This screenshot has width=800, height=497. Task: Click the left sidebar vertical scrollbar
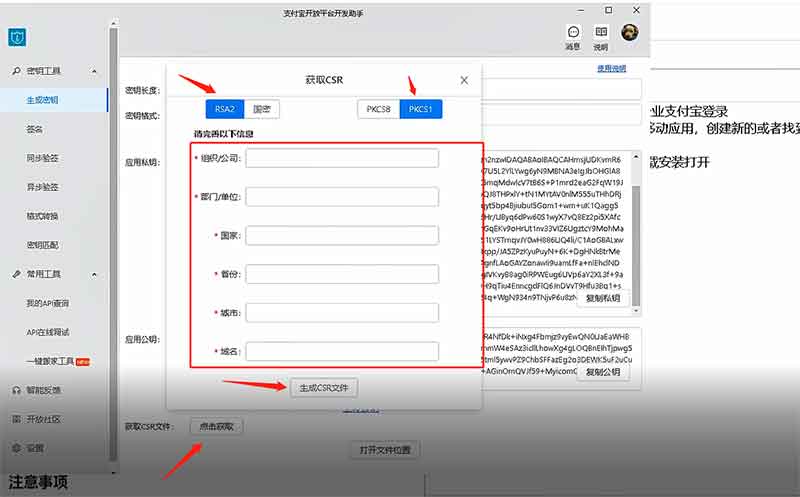[x=113, y=245]
